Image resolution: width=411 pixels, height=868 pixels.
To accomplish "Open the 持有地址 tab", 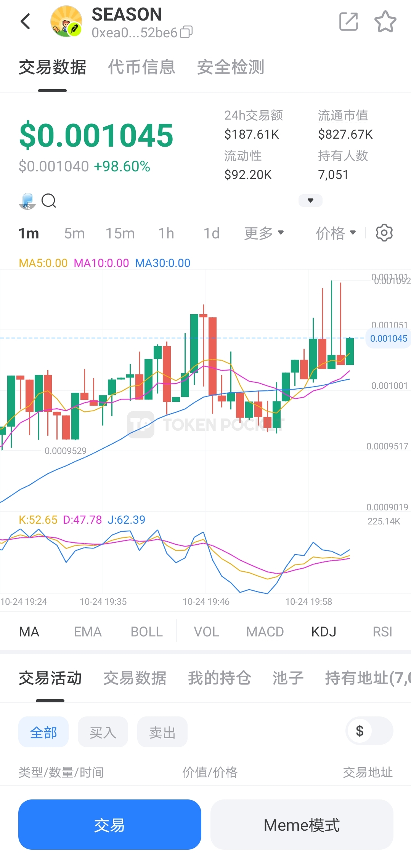I will tap(368, 678).
